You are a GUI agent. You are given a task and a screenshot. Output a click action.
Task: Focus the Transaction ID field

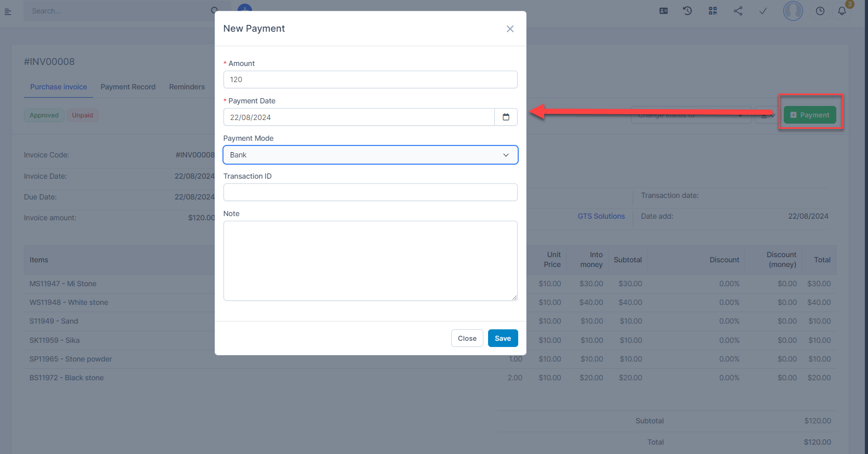[x=370, y=192]
